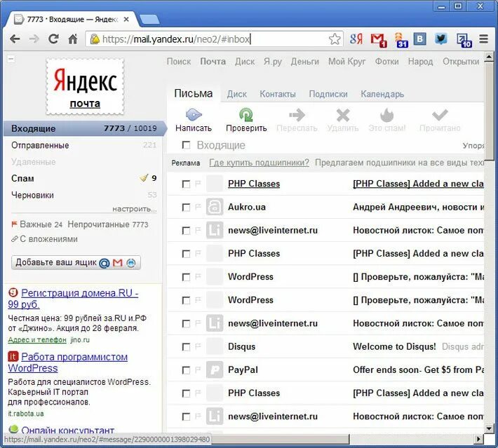Click the настроить... folders link

click(x=135, y=209)
